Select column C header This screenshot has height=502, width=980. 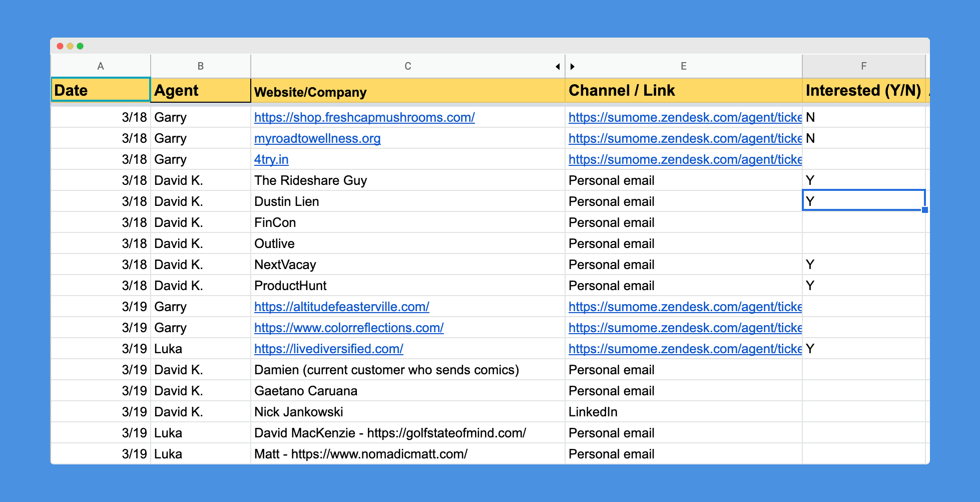point(408,66)
